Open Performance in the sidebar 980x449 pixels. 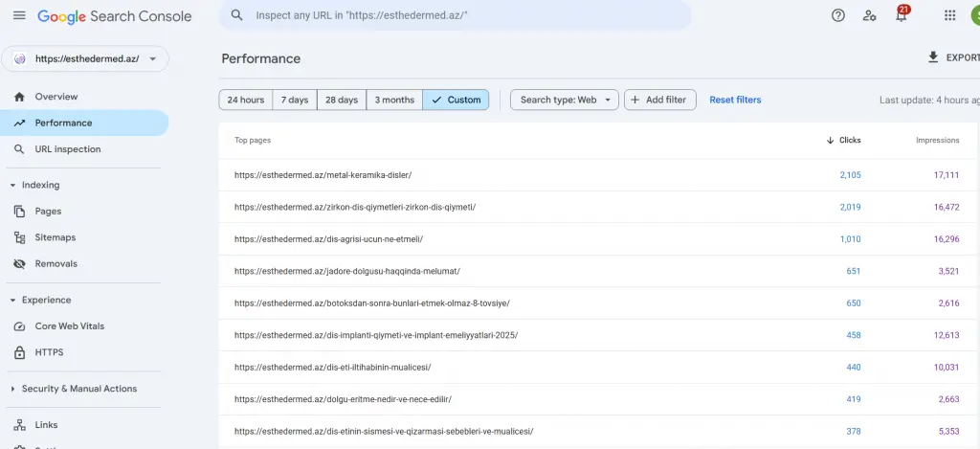pyautogui.click(x=84, y=123)
